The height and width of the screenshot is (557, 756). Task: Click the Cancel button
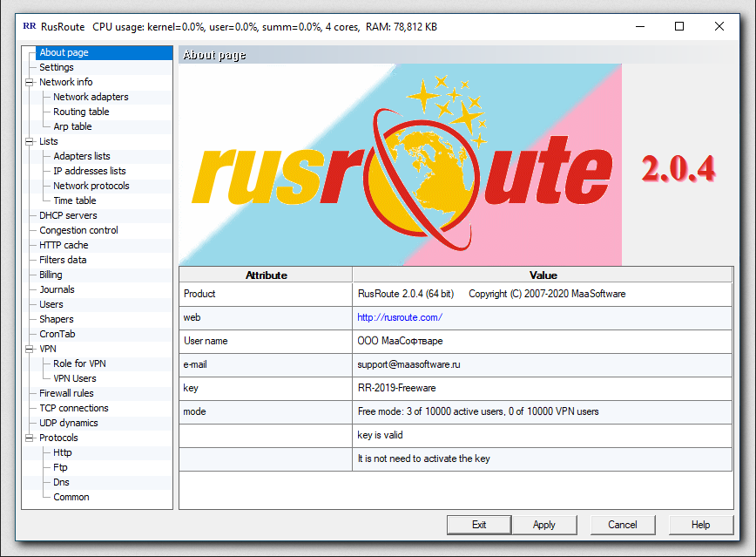point(623,525)
